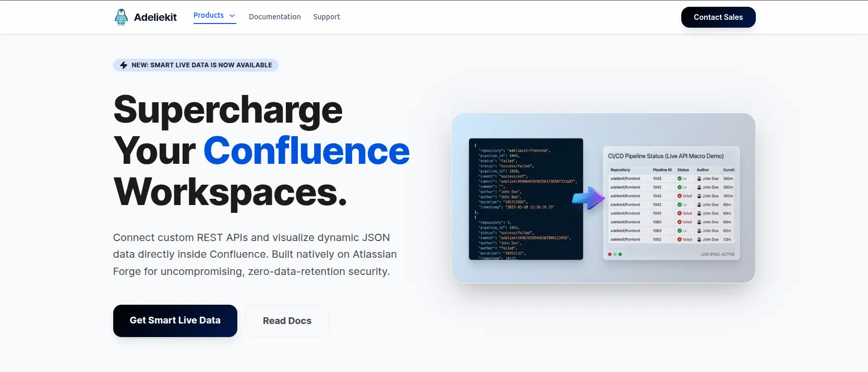Click the LIVE SYNC: ACTIVE label
Viewport: 868px width, 372px height.
(717, 255)
